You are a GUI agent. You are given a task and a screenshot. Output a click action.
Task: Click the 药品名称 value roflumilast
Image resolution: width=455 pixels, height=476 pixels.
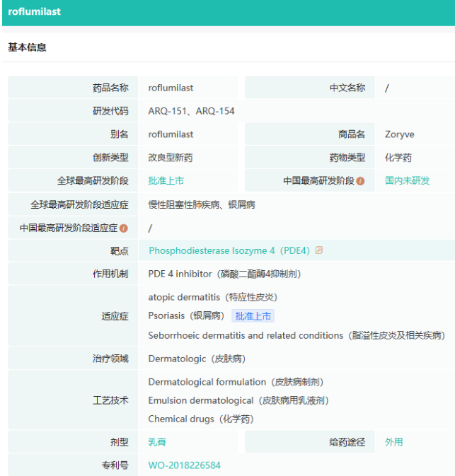pos(171,88)
